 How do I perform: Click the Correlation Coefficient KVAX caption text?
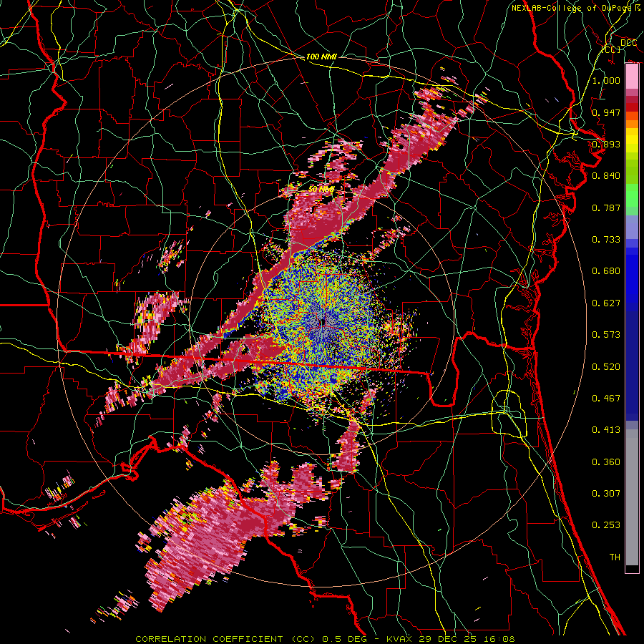point(325,639)
